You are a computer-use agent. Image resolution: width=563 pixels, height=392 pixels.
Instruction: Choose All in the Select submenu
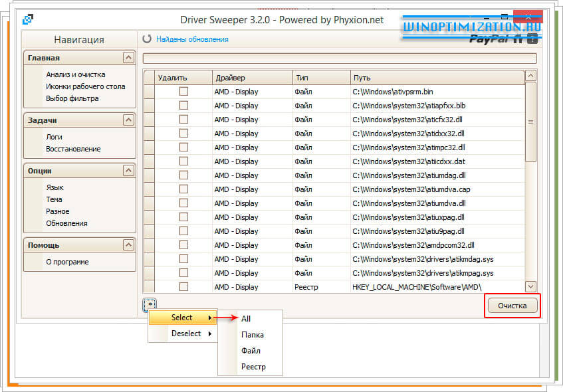coord(246,319)
